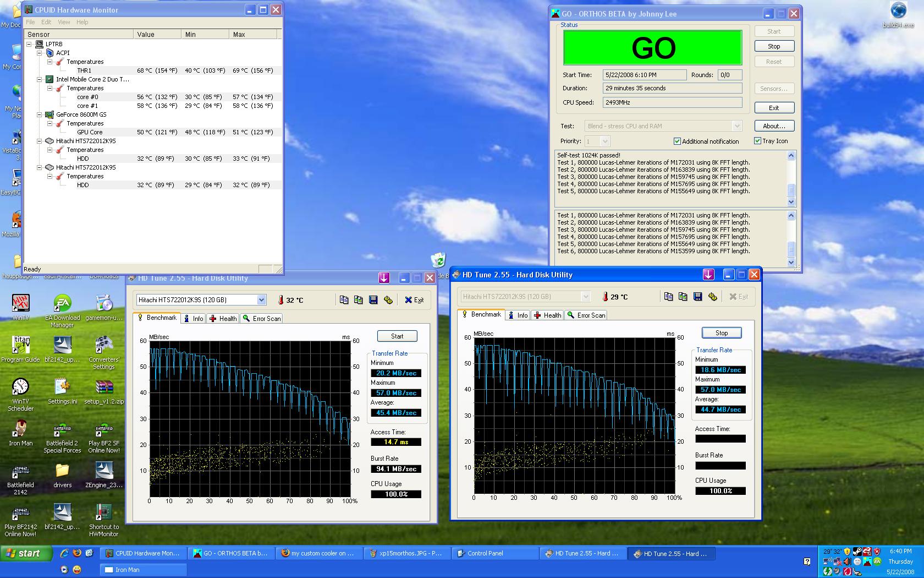Image resolution: width=924 pixels, height=578 pixels.
Task: Select the Converters' Settings desktop icon
Action: coord(104,353)
